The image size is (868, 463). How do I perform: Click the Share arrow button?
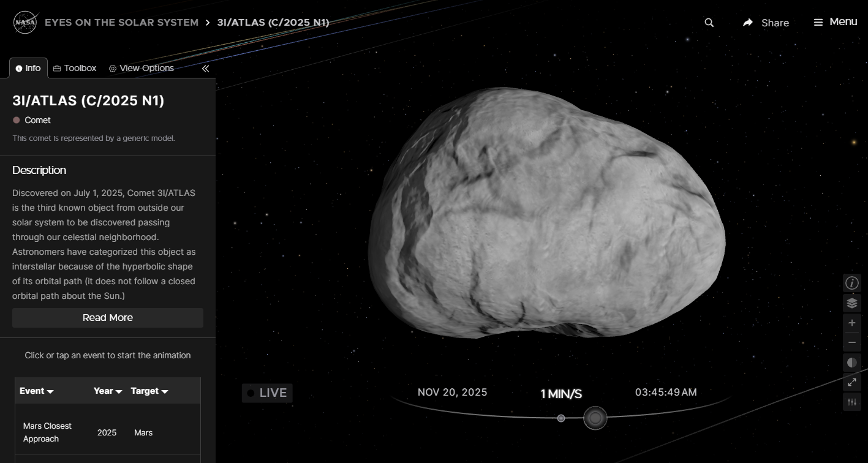coord(766,23)
